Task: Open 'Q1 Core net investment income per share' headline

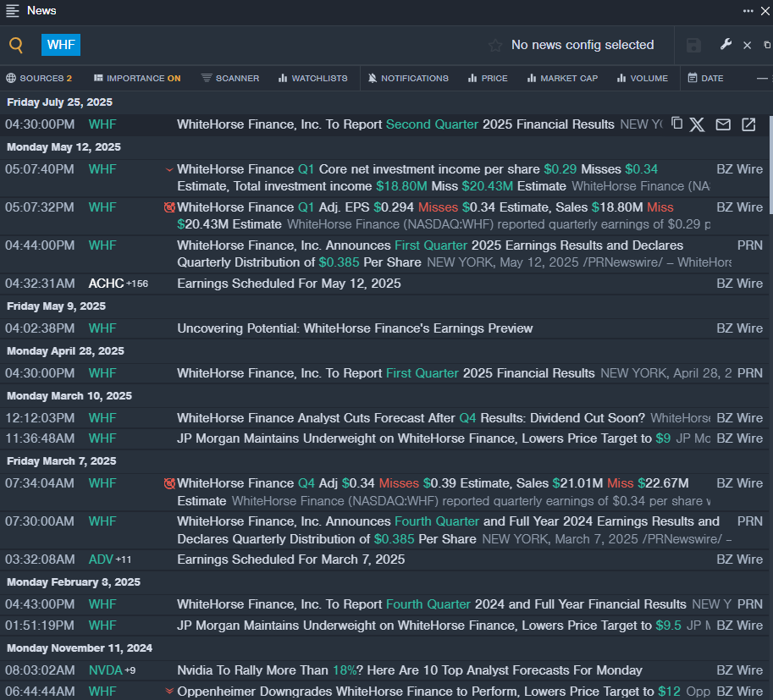Action: (417, 178)
